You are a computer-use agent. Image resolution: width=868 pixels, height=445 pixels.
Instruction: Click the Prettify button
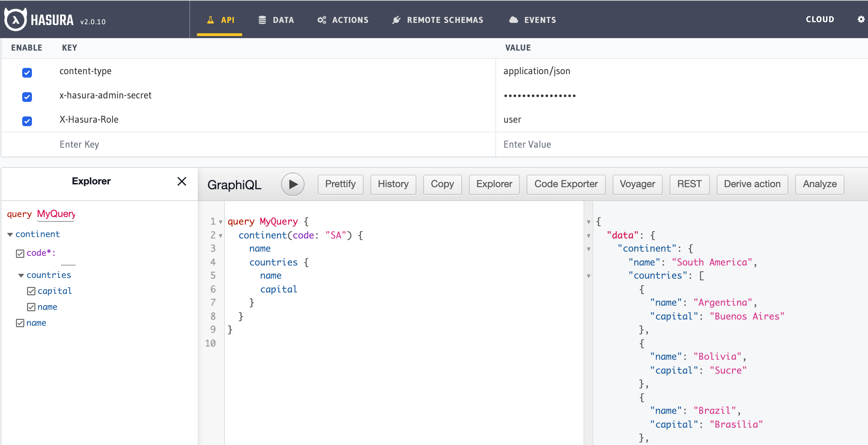(340, 184)
